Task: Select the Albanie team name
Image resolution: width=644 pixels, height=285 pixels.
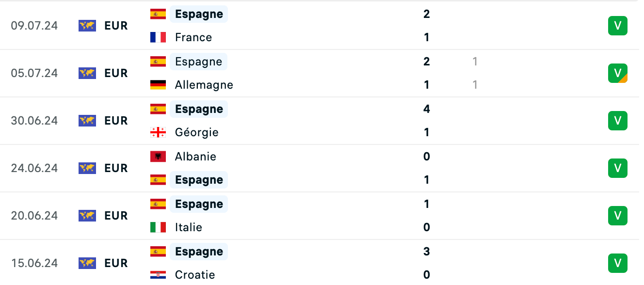Action: (x=196, y=157)
